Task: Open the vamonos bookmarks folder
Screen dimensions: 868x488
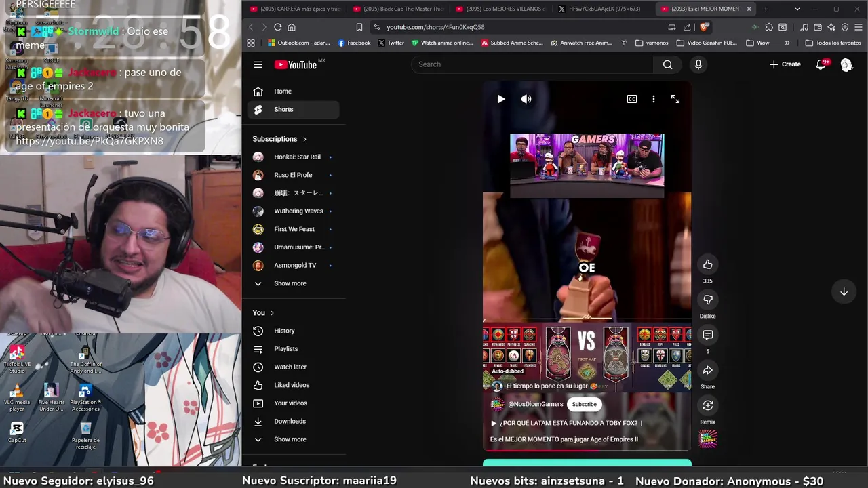Action: pyautogui.click(x=651, y=43)
